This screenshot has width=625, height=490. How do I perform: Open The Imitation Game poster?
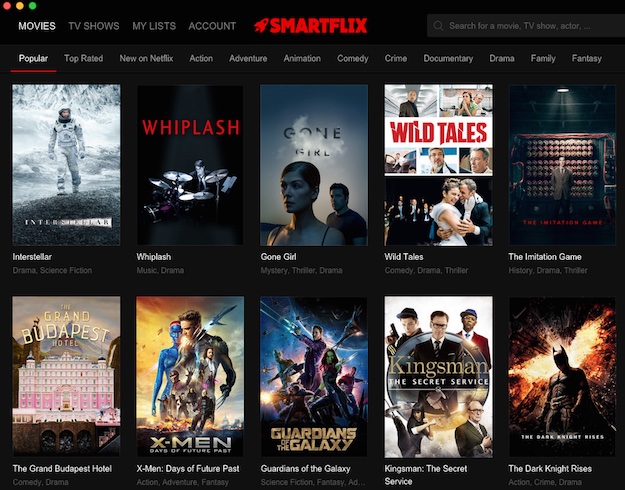[562, 165]
